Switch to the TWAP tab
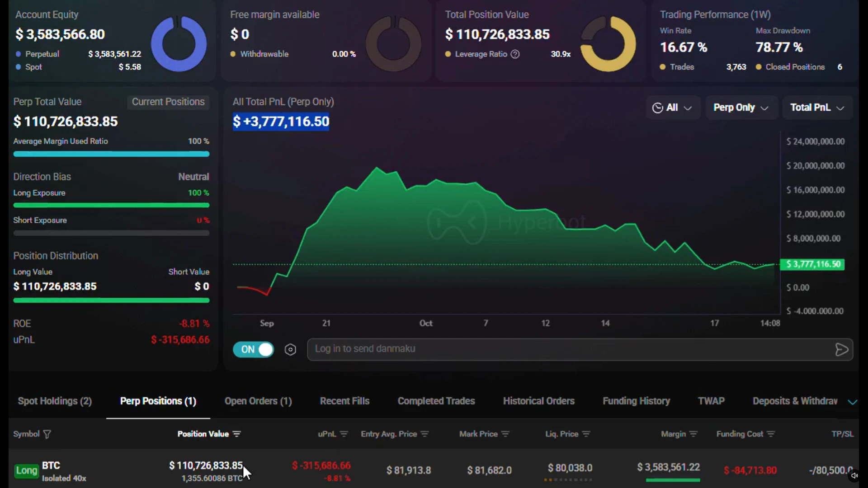This screenshot has height=488, width=868. pyautogui.click(x=711, y=401)
